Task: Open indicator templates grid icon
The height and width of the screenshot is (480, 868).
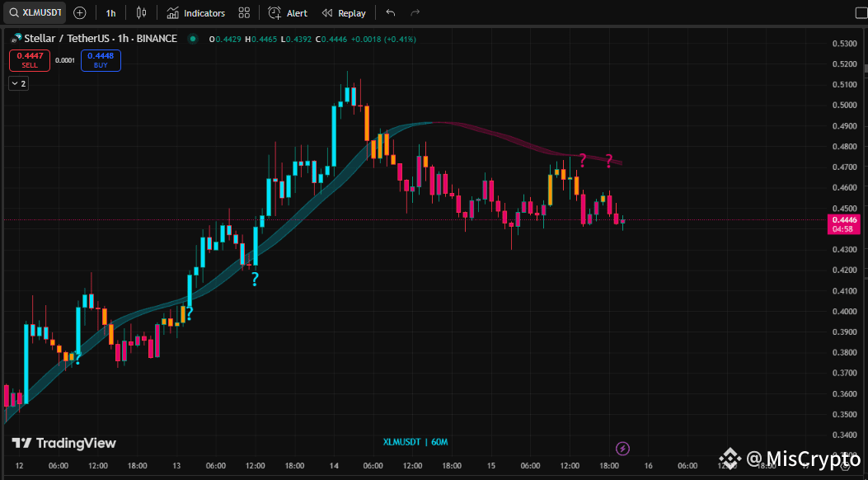Action: click(x=244, y=12)
